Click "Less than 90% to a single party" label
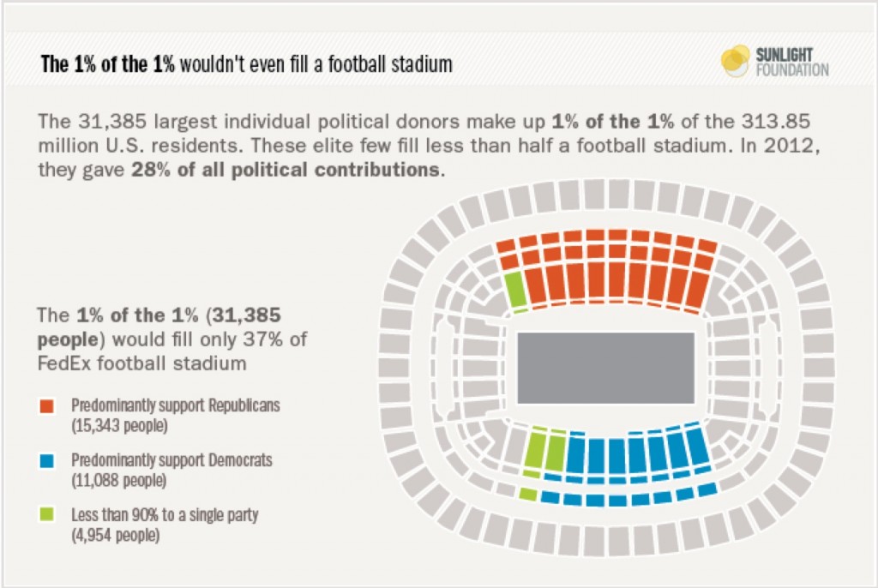 [x=165, y=515]
